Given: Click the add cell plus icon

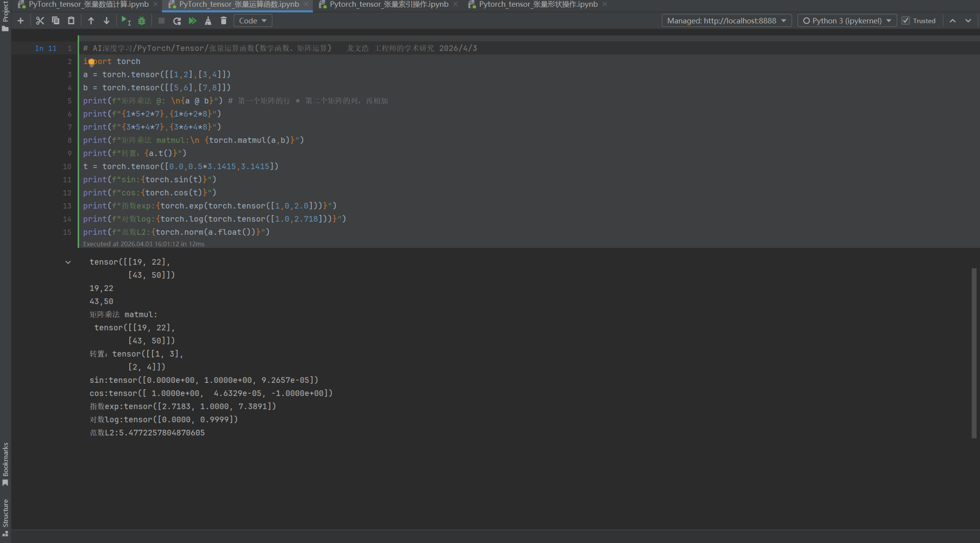Looking at the screenshot, I should pyautogui.click(x=20, y=21).
